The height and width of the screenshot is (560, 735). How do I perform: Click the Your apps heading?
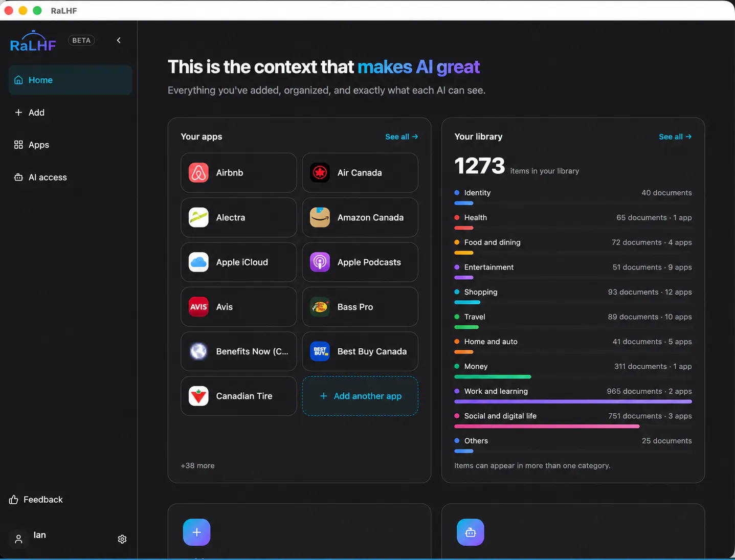(202, 137)
